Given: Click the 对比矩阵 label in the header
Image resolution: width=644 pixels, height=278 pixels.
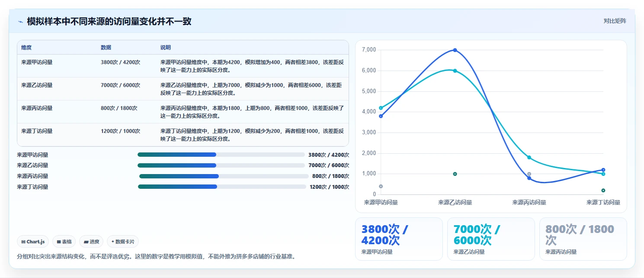Looking at the screenshot, I should point(615,21).
